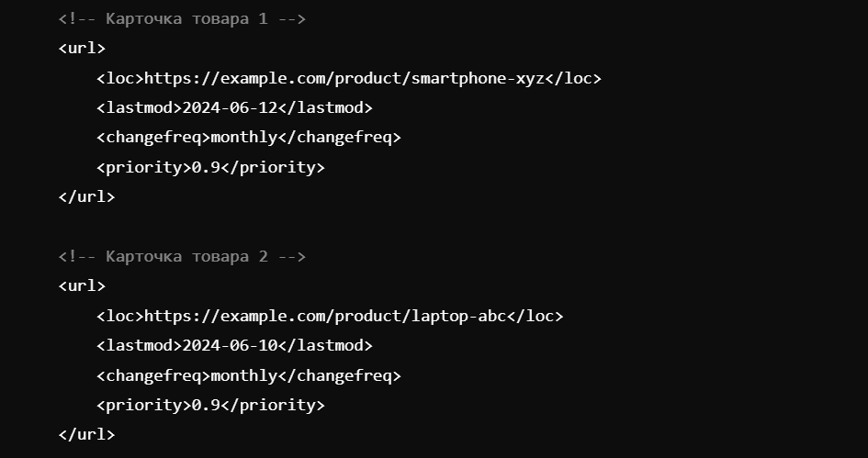The height and width of the screenshot is (458, 868).
Task: Click the closing </priority> tag in card 1
Action: point(273,167)
